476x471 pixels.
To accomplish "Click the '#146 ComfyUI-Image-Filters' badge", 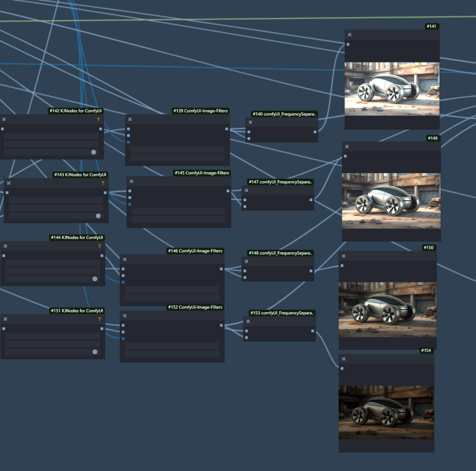I will coord(195,251).
